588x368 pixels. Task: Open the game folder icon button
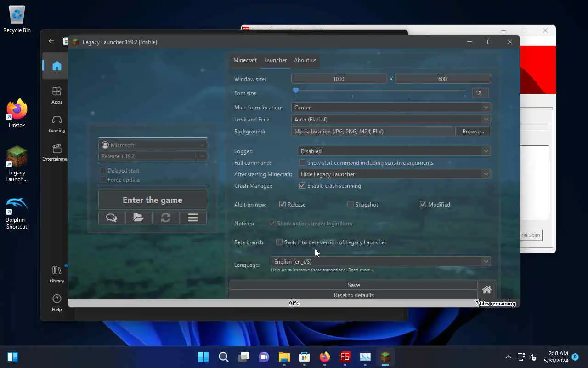click(139, 218)
